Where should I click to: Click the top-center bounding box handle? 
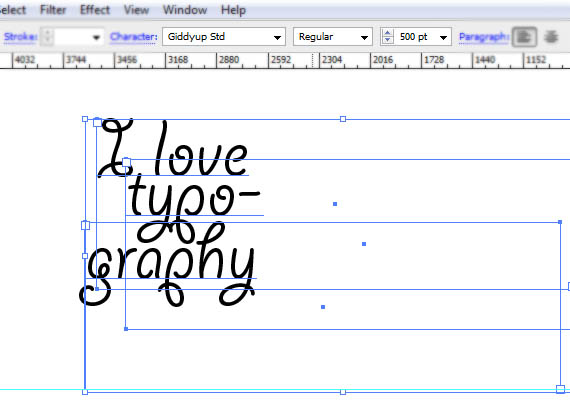point(342,119)
